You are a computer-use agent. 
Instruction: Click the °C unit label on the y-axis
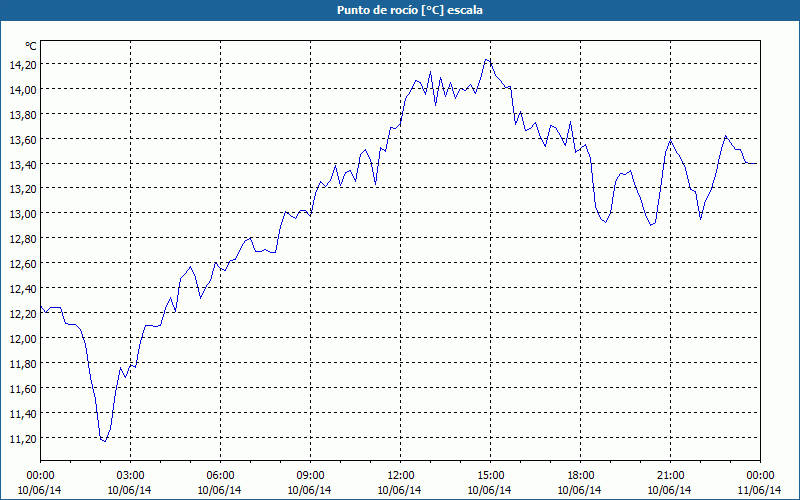pyautogui.click(x=31, y=46)
